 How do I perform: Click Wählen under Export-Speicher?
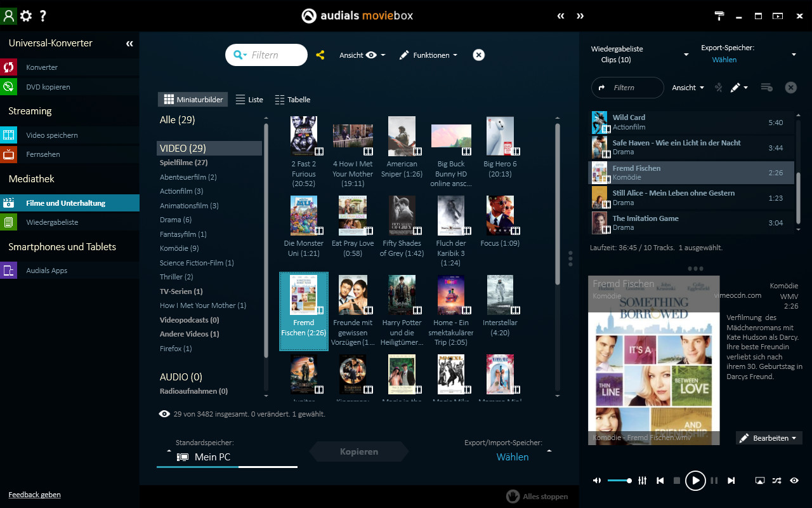(724, 60)
